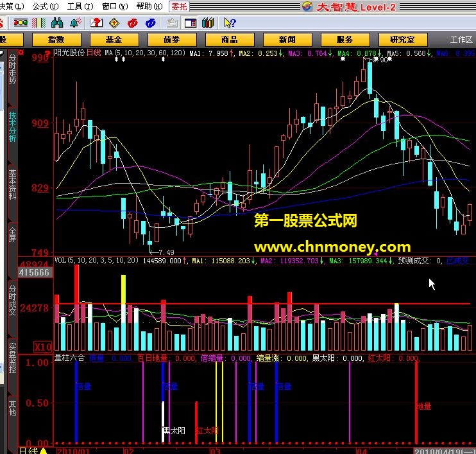Open the 公式(U) menu
This screenshot has height=454, width=476.
(46, 6)
